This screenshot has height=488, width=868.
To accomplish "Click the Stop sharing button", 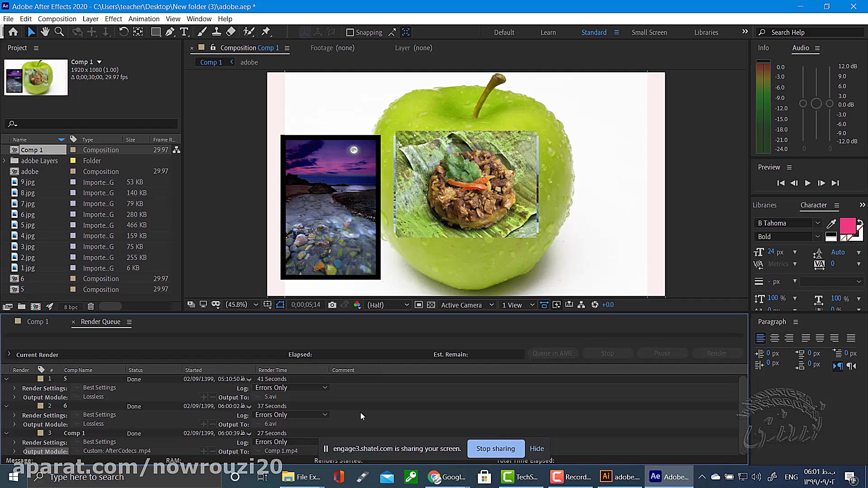I will tap(495, 449).
